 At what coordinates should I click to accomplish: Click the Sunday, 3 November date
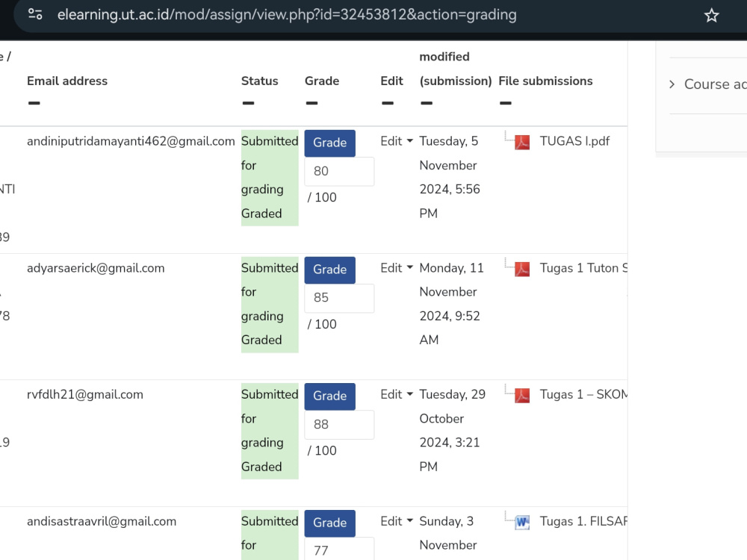[447, 533]
